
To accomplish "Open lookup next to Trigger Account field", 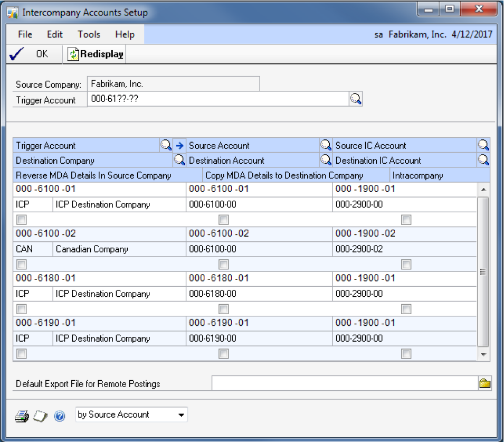I will (x=356, y=99).
